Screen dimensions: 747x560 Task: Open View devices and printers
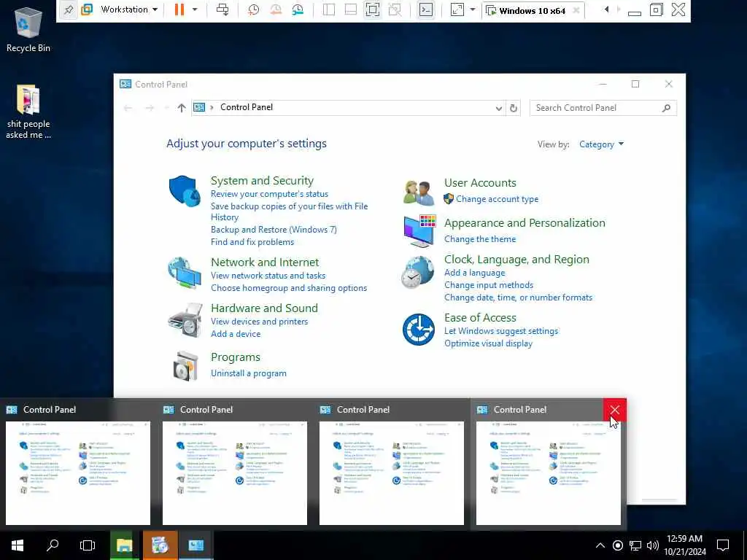click(x=259, y=322)
